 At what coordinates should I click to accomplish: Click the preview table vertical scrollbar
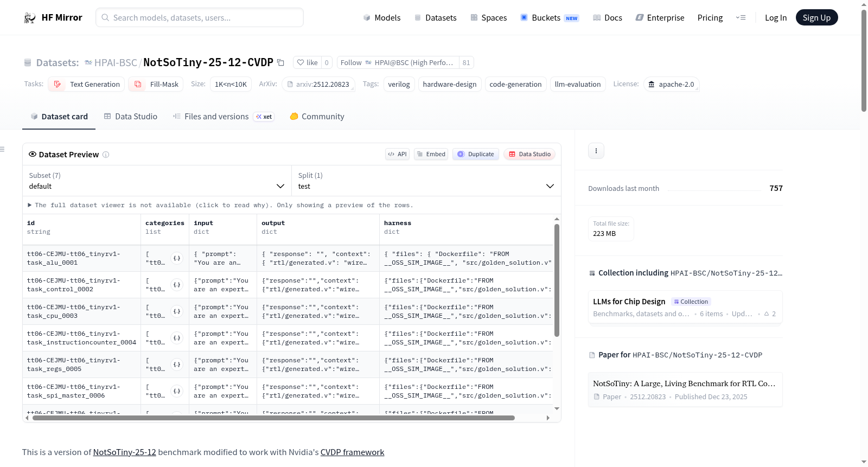[557, 280]
